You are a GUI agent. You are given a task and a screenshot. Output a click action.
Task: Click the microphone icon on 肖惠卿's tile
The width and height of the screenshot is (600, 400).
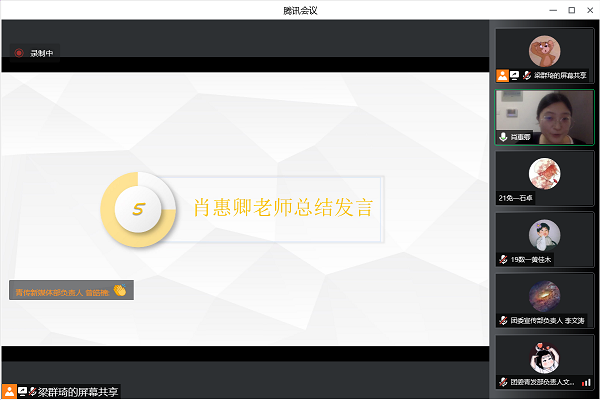click(x=504, y=137)
